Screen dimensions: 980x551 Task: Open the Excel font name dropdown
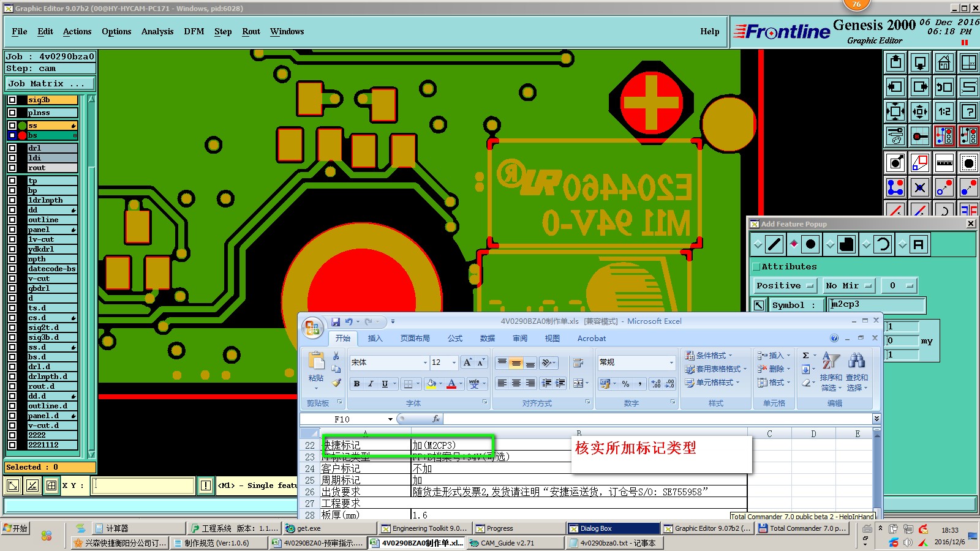(425, 362)
